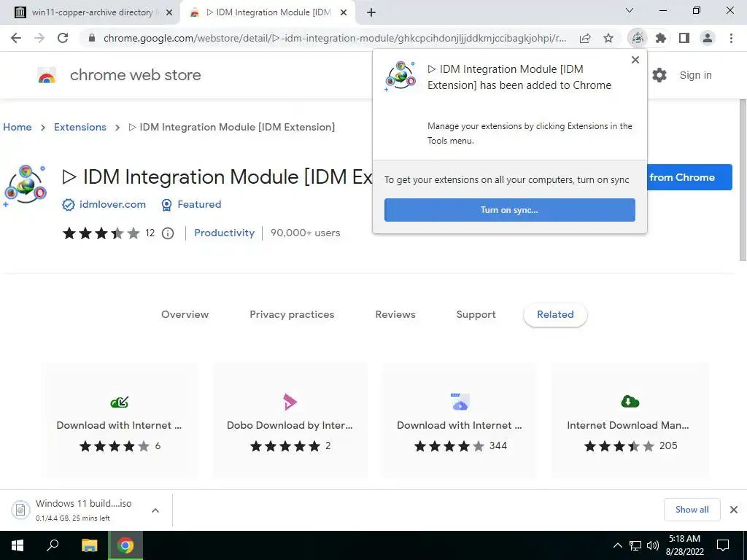This screenshot has width=747, height=560.
Task: Open the Support tab
Action: [x=476, y=315]
